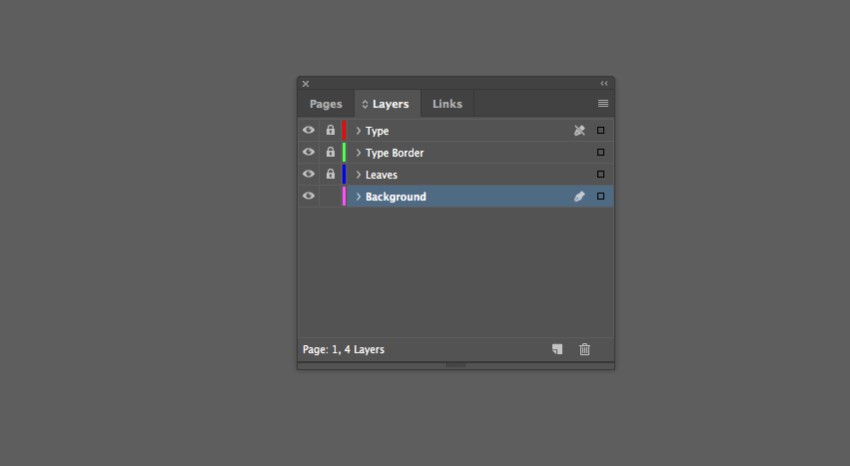The height and width of the screenshot is (466, 850).
Task: Delete the selected layer with trash icon
Action: click(585, 349)
